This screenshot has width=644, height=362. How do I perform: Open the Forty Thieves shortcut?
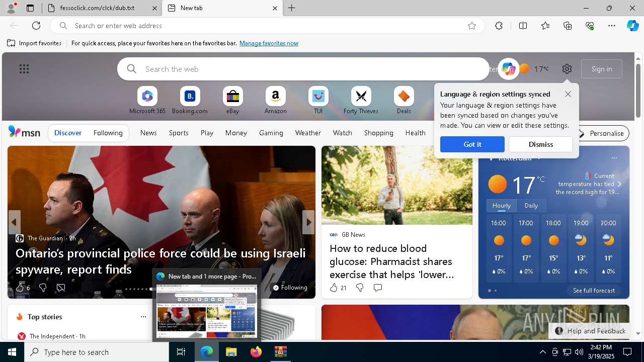pyautogui.click(x=361, y=101)
